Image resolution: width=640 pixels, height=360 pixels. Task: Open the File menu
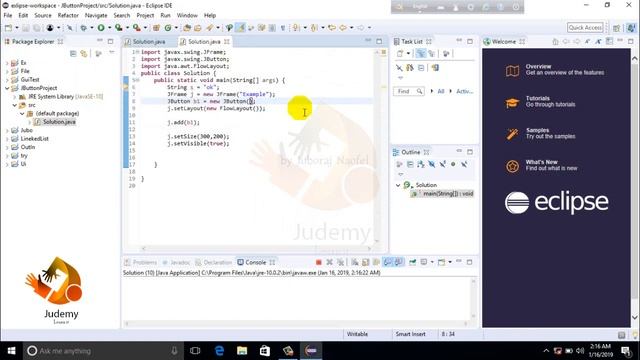point(8,16)
